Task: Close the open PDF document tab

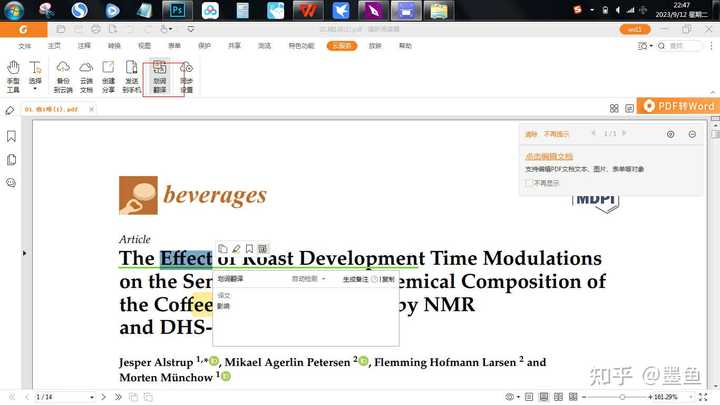Action: click(x=91, y=109)
